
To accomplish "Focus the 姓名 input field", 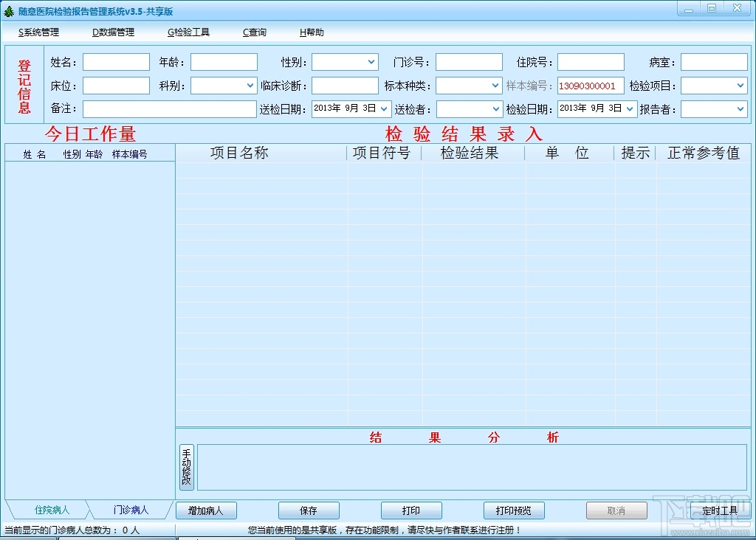I will 116,62.
